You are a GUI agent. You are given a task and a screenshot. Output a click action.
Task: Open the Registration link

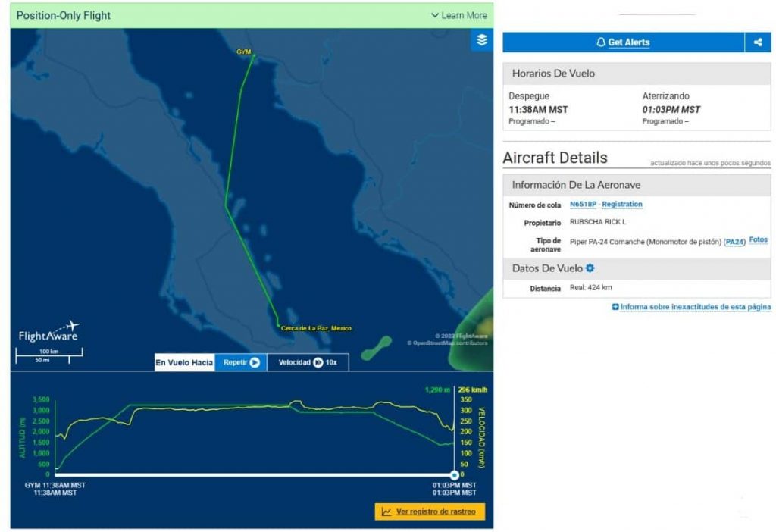tap(622, 205)
